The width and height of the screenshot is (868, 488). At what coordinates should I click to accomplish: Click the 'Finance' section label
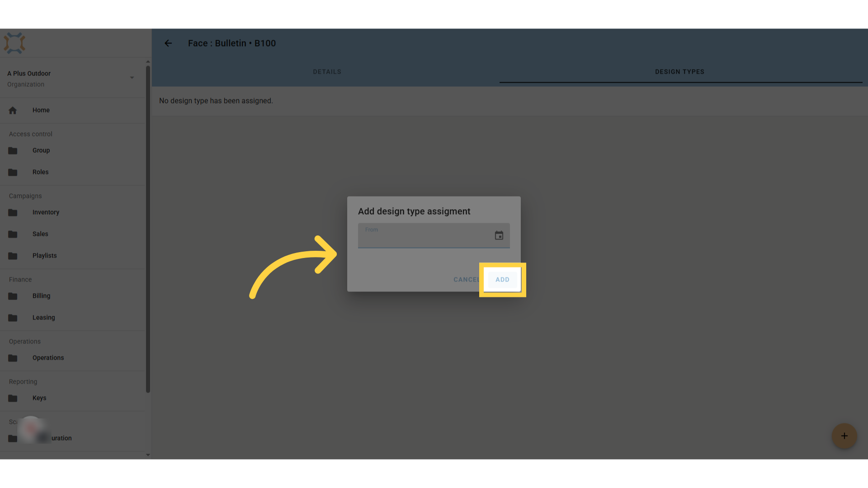(x=20, y=280)
